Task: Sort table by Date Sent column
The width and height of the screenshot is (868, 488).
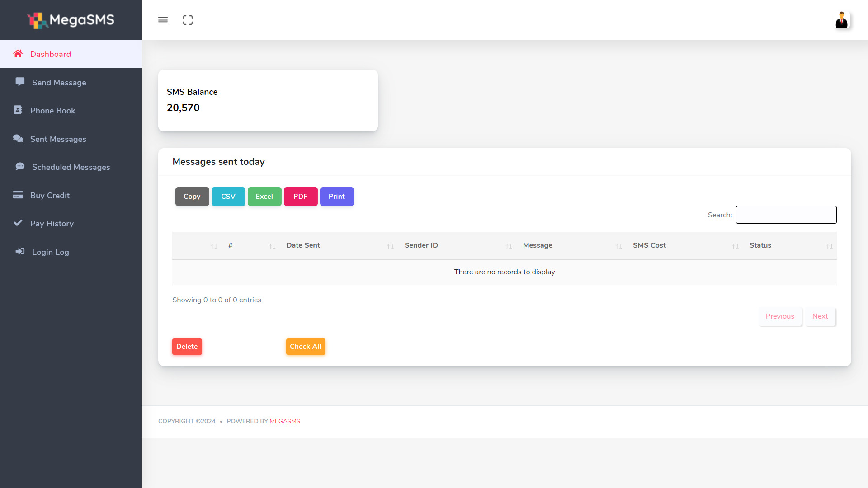Action: pyautogui.click(x=303, y=245)
